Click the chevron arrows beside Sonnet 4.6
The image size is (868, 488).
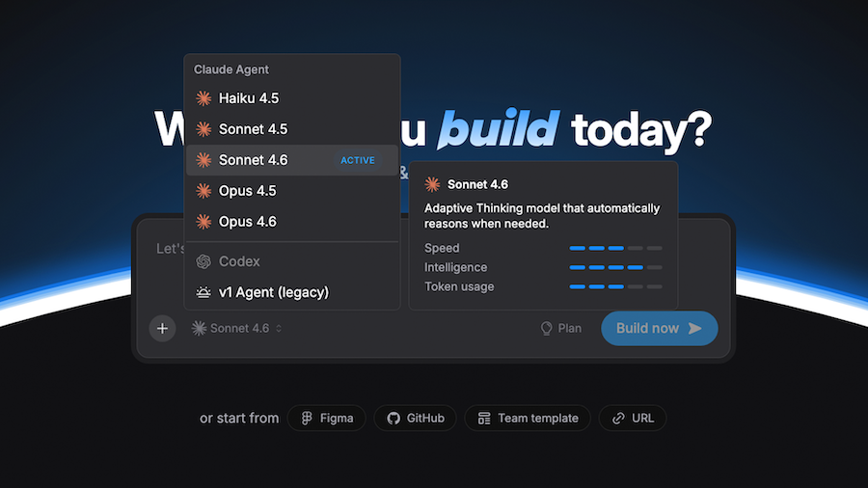(279, 328)
